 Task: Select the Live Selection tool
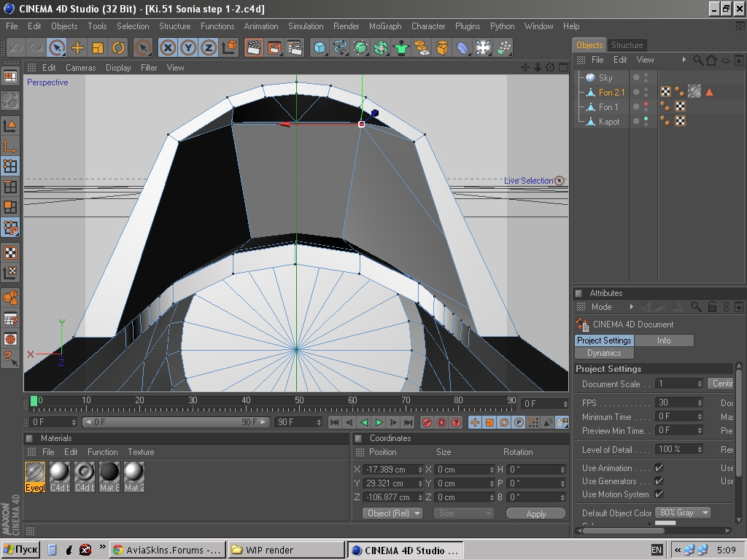click(57, 48)
